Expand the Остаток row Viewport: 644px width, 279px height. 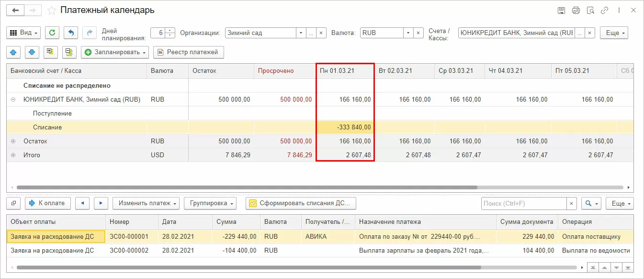tap(13, 141)
